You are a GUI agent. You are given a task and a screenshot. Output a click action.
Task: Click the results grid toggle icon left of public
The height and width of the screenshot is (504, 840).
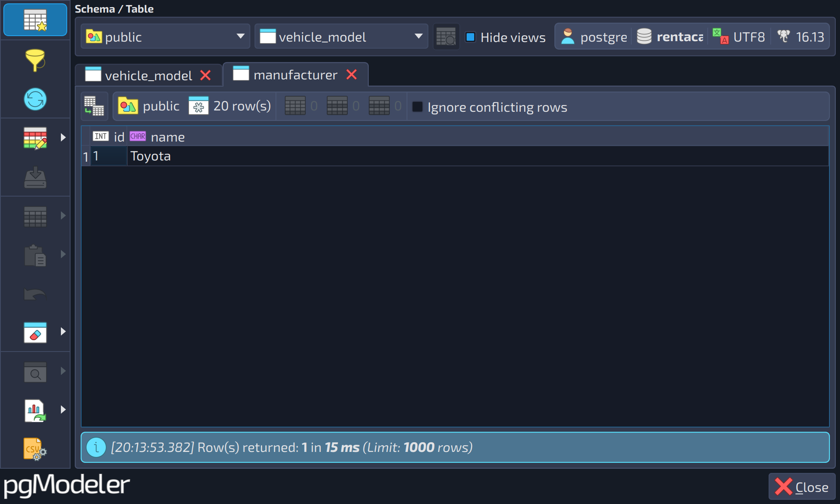[x=94, y=106]
